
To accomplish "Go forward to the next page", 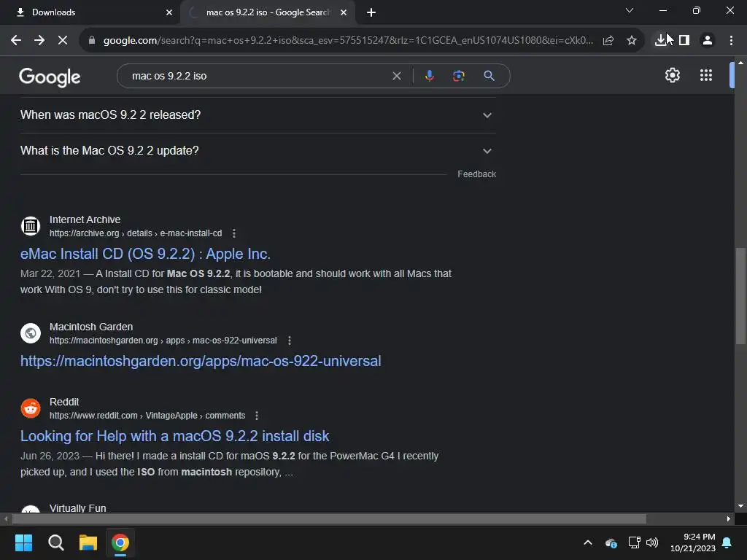I will tap(39, 41).
